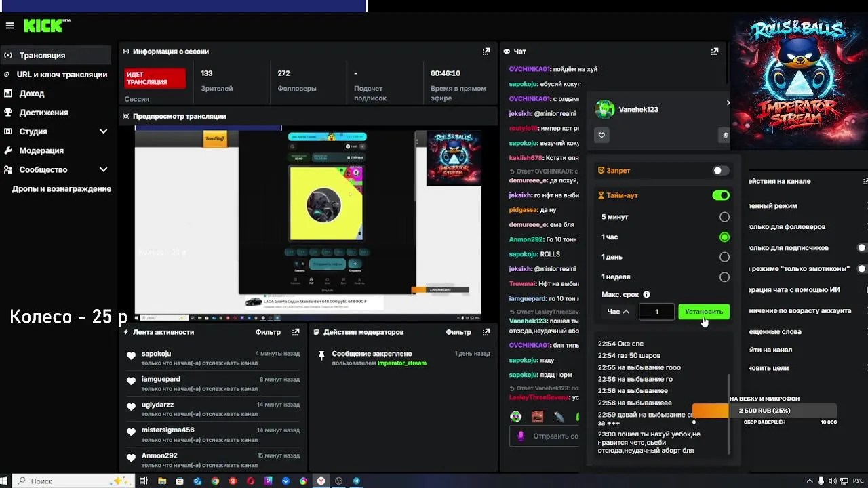Open Microsoft Store from the taskbar
The image size is (868, 488).
point(180,481)
